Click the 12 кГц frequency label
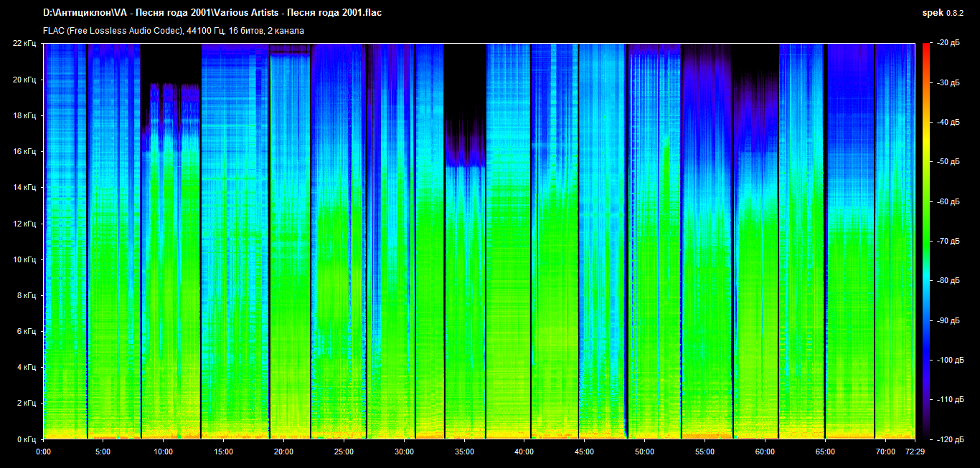Screen dimensions: 980x468 [x=26, y=224]
